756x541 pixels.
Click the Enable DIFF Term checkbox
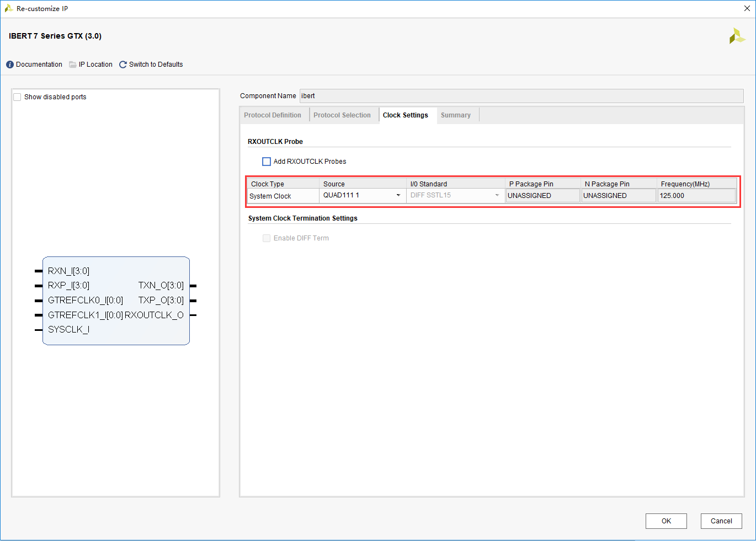click(x=267, y=238)
